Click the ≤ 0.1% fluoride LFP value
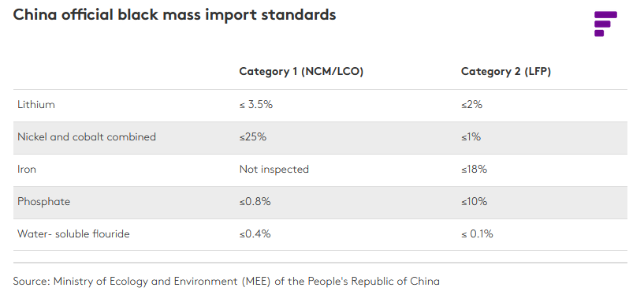This screenshot has width=644, height=295. [x=477, y=234]
